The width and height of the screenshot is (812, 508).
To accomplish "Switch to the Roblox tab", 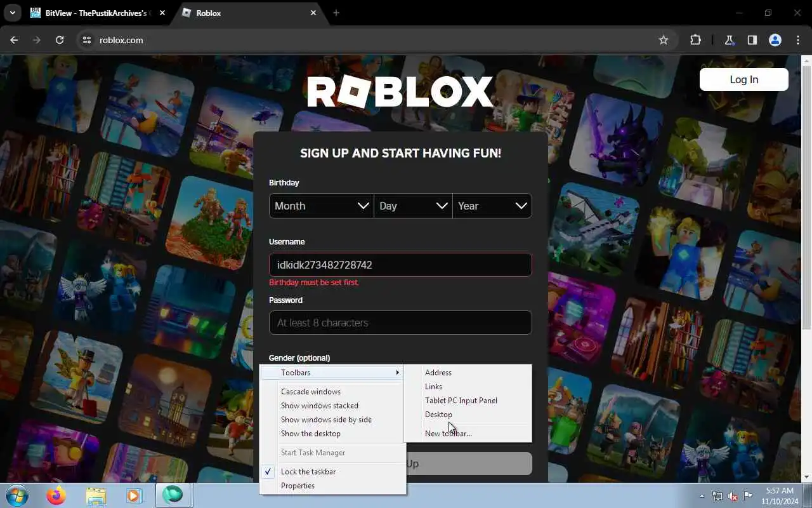I will (249, 13).
